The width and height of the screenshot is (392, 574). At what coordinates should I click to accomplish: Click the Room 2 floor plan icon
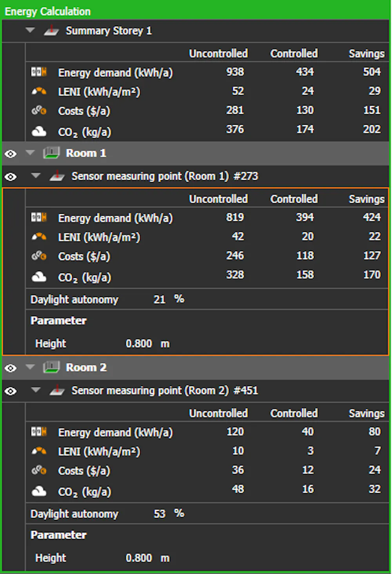[x=51, y=367]
